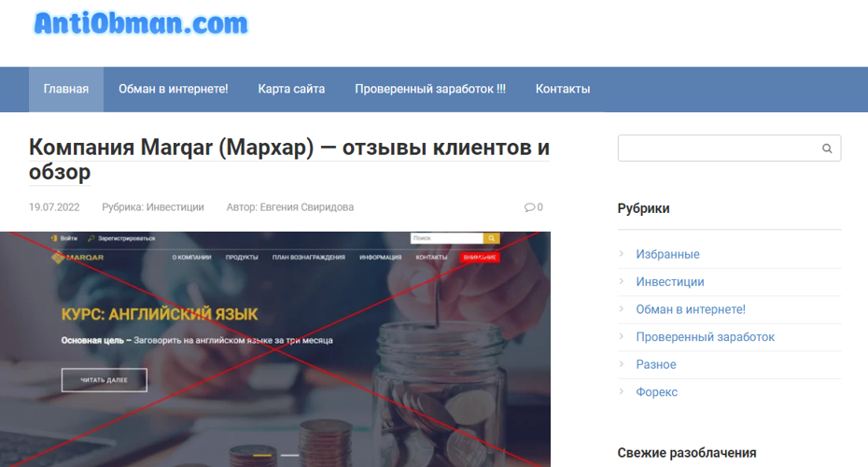Screen dimensions: 868x467
Task: Click the КУРС: АНГЛИЙСКИЙ ЯЗЫК heading
Action: (x=160, y=314)
